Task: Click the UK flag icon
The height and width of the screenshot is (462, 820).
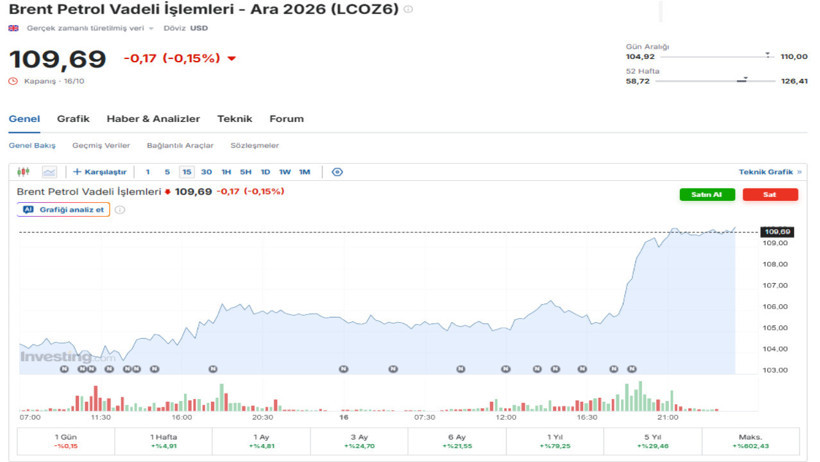Action: pos(14,28)
